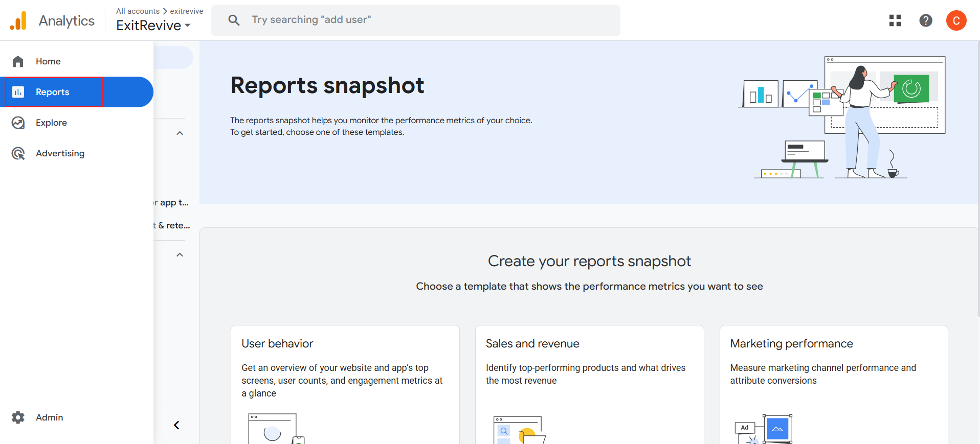Viewport: 980px width, 444px height.
Task: Click the Explore icon in sidebar
Action: [18, 123]
